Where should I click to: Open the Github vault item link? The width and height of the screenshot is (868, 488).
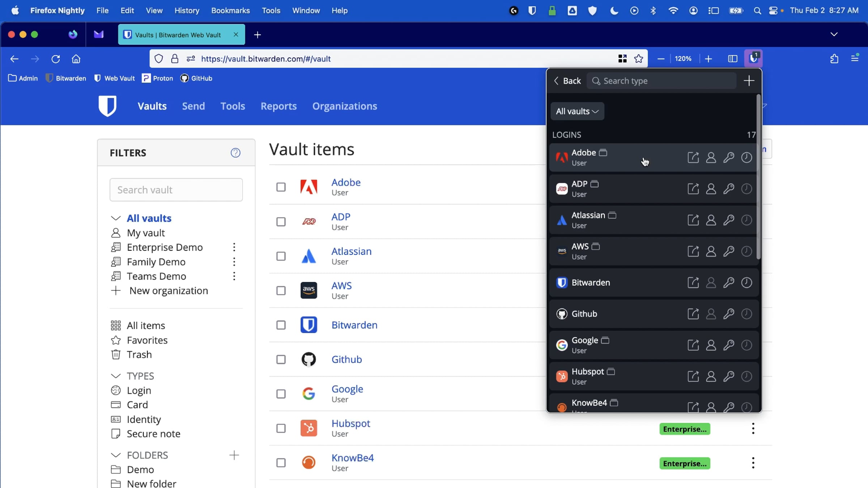click(346, 359)
